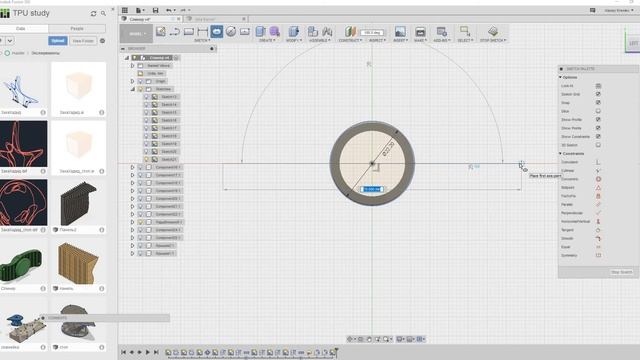Viewport: 640px width, 360px height.
Task: Select the Sketch Dimension tool
Action: [x=202, y=31]
